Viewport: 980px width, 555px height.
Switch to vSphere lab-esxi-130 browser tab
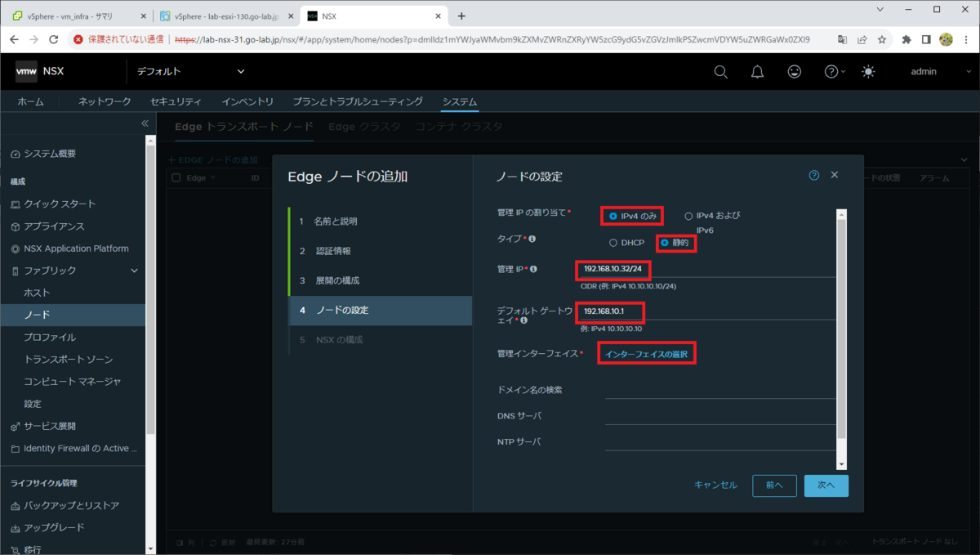(226, 16)
